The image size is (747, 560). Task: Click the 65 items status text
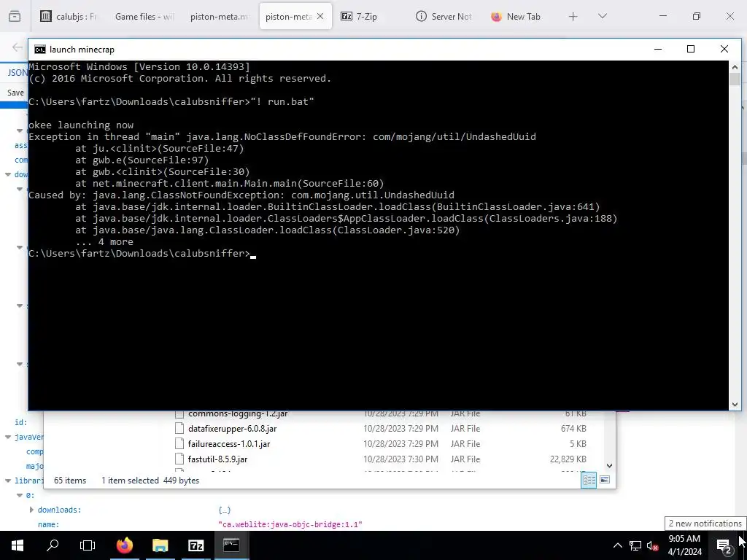click(x=70, y=481)
